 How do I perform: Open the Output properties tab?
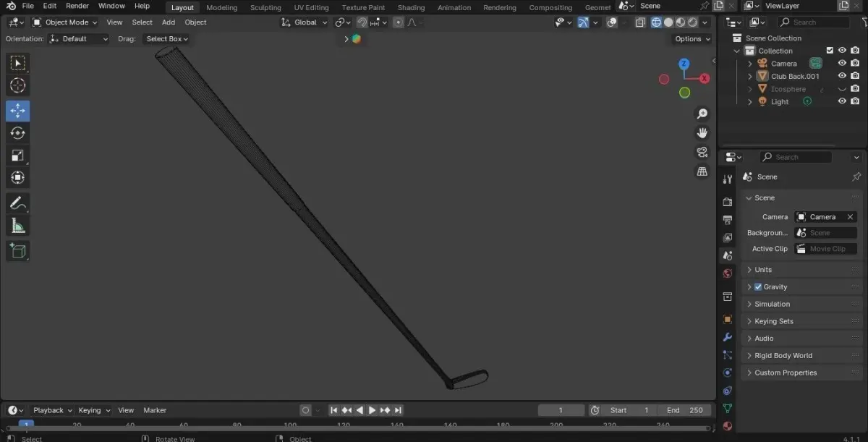(x=728, y=220)
